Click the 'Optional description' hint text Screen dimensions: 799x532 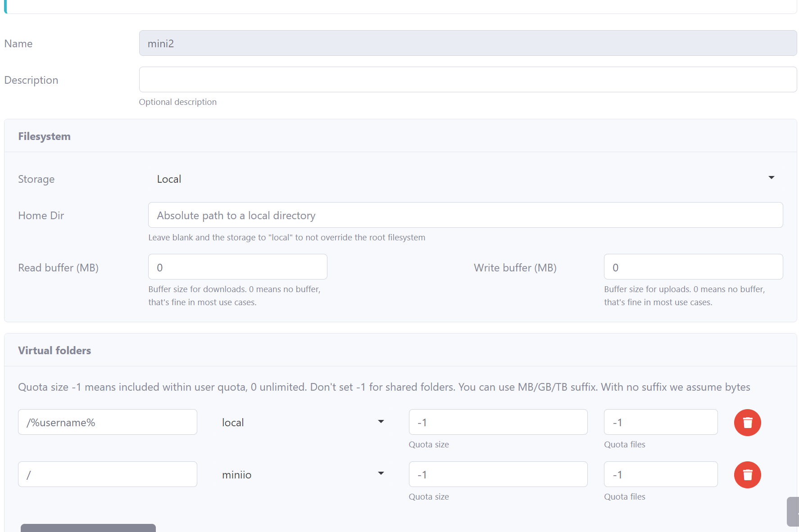tap(178, 102)
